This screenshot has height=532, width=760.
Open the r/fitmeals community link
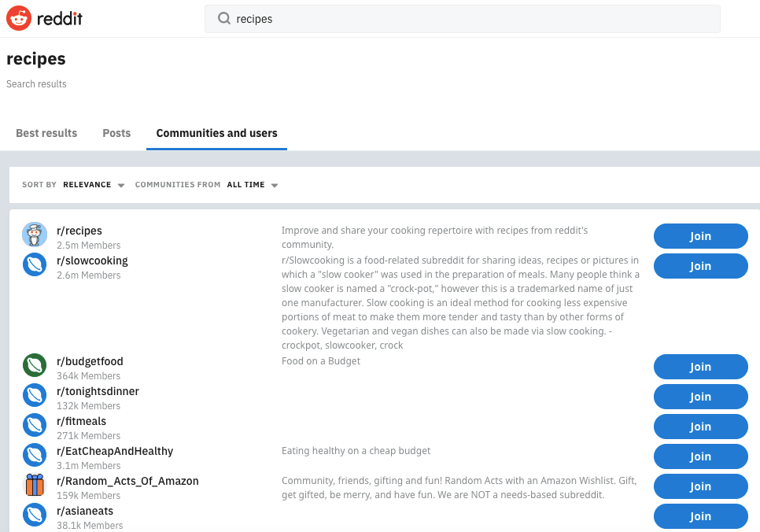[82, 422]
